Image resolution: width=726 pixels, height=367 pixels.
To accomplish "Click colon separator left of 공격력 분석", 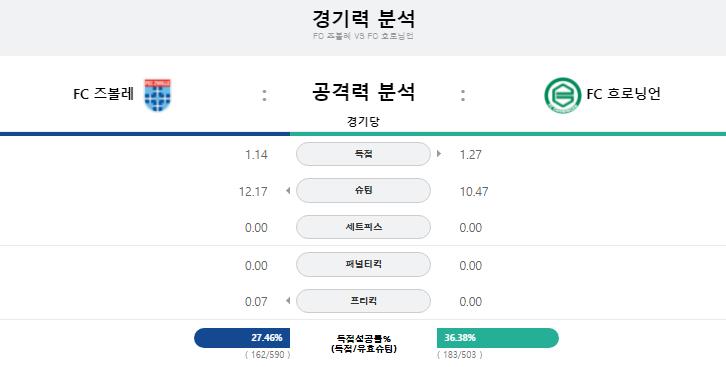I will tap(264, 95).
